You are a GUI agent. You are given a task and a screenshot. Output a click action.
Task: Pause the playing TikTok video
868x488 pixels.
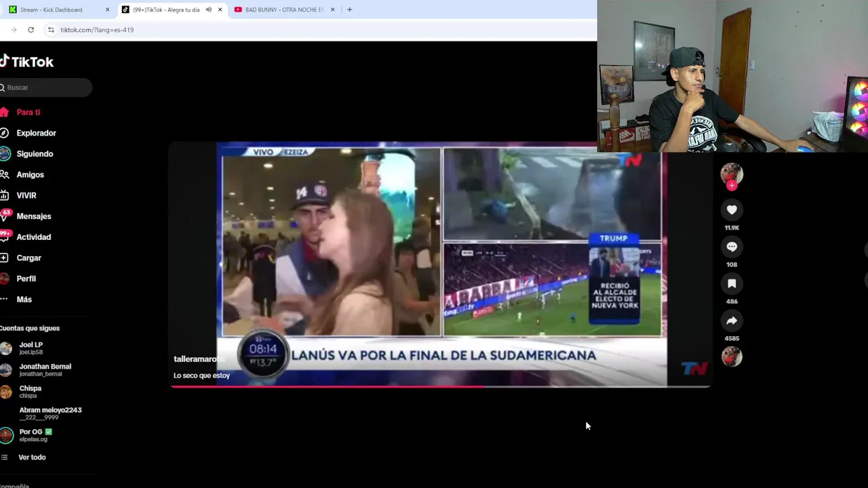(440, 264)
